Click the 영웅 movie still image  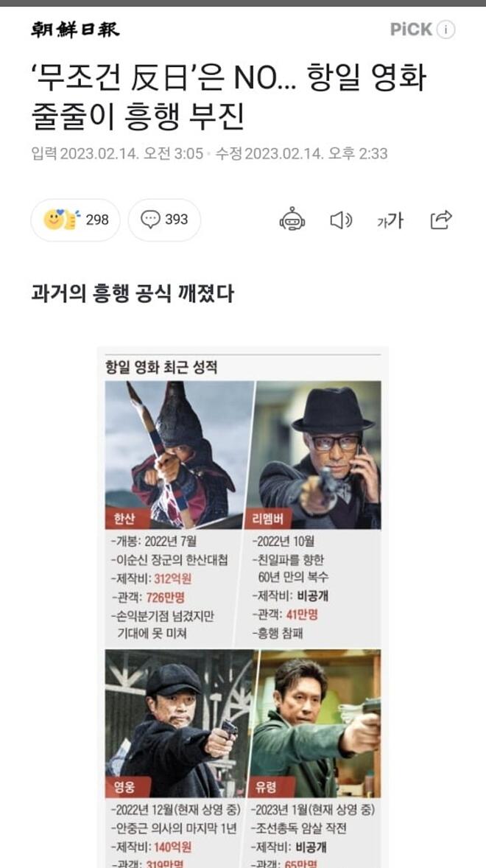[179, 723]
